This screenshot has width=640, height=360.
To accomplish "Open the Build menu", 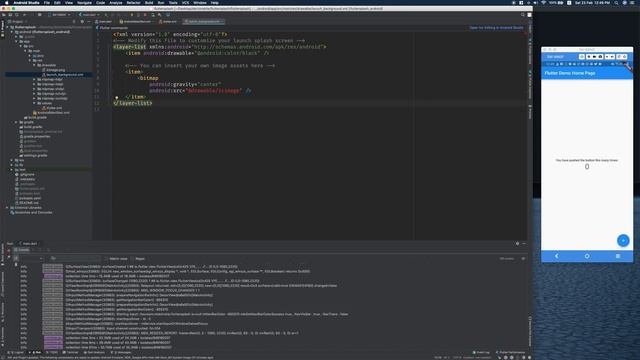I will [149, 2].
